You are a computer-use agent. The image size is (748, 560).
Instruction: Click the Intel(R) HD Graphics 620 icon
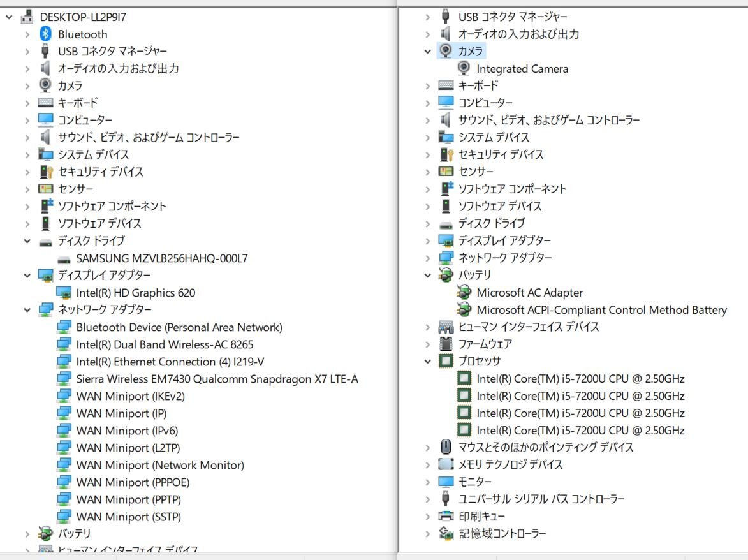[63, 292]
